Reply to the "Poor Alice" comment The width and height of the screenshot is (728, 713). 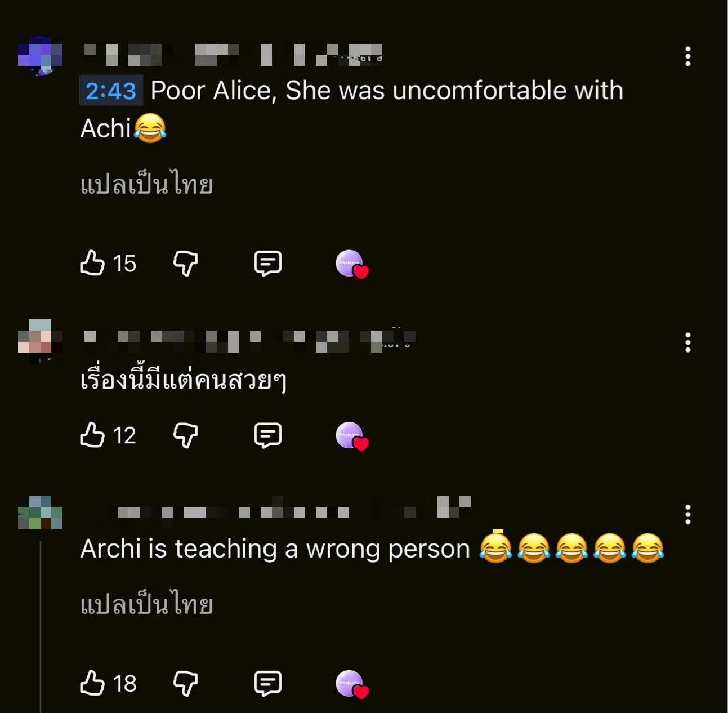[268, 263]
